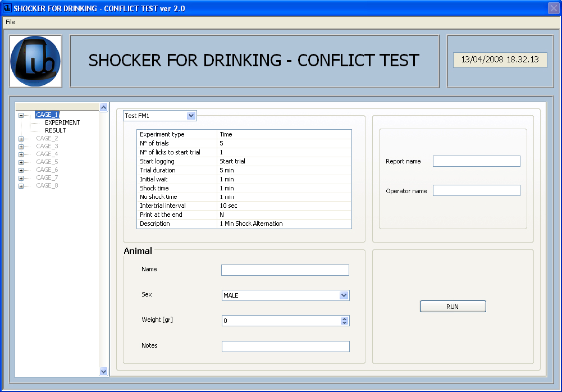Select RESULT under CAGE_1
This screenshot has height=392, width=562.
pyautogui.click(x=56, y=130)
